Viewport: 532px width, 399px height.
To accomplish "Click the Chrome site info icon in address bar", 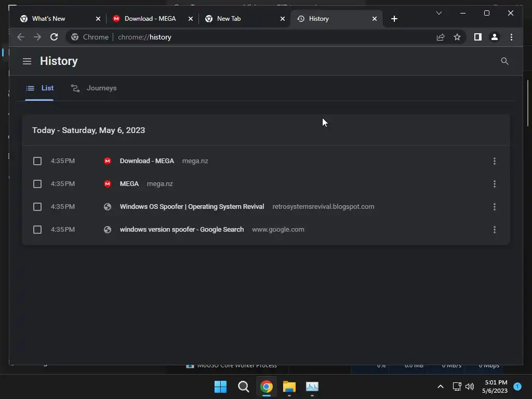I will (x=75, y=37).
